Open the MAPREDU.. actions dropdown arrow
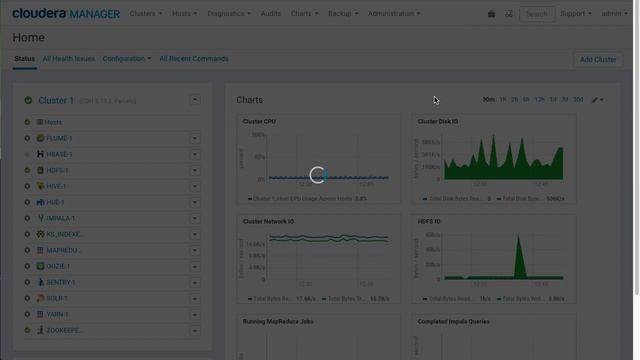 (195, 250)
